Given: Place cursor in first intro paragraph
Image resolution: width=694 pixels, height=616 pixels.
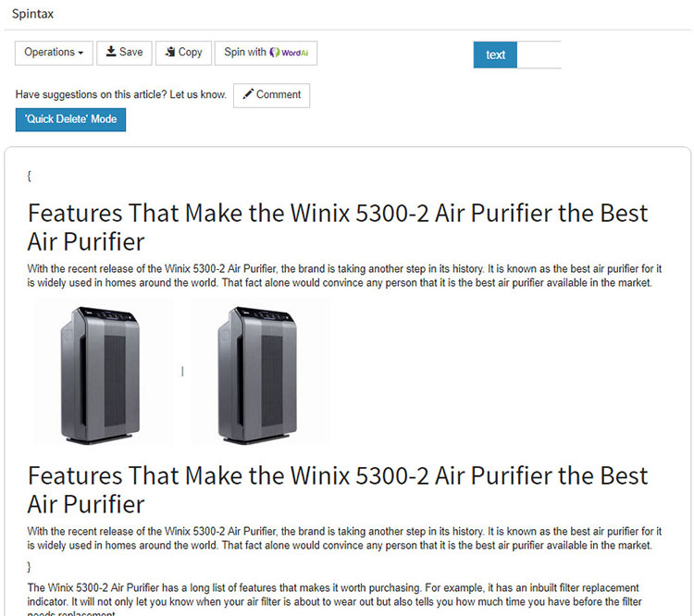Looking at the screenshot, I should [x=344, y=276].
